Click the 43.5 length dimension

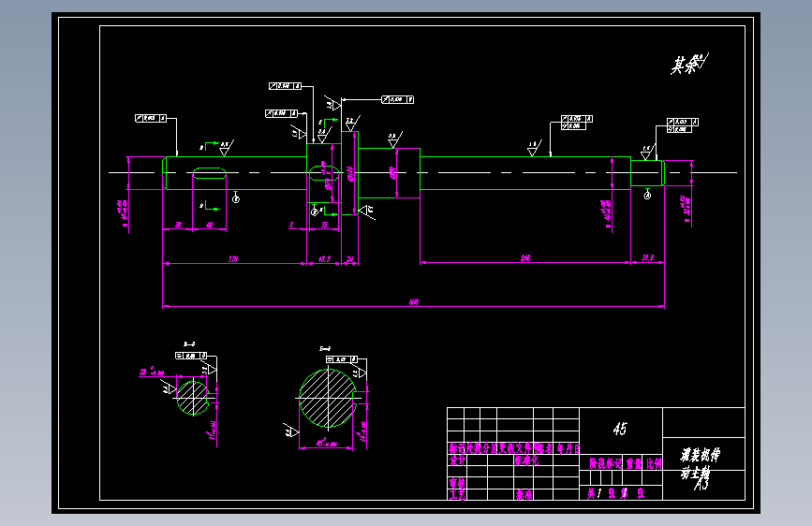(324, 258)
